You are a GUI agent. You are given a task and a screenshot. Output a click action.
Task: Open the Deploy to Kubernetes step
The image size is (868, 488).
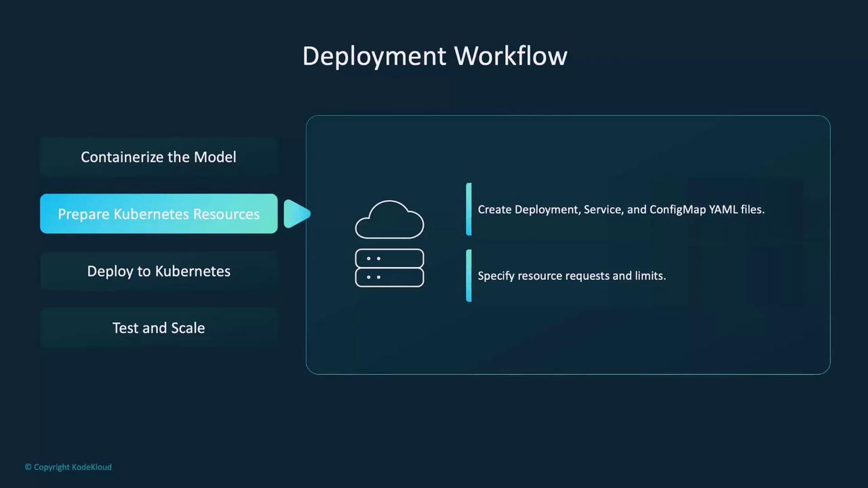point(159,271)
